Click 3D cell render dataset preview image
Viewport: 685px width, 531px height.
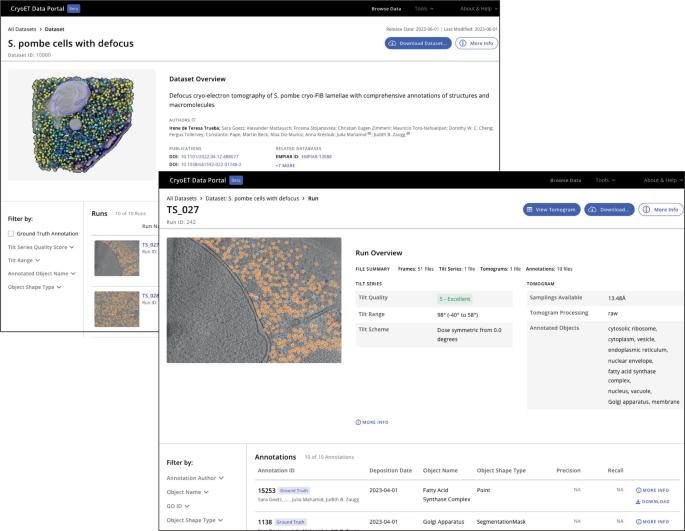point(82,125)
